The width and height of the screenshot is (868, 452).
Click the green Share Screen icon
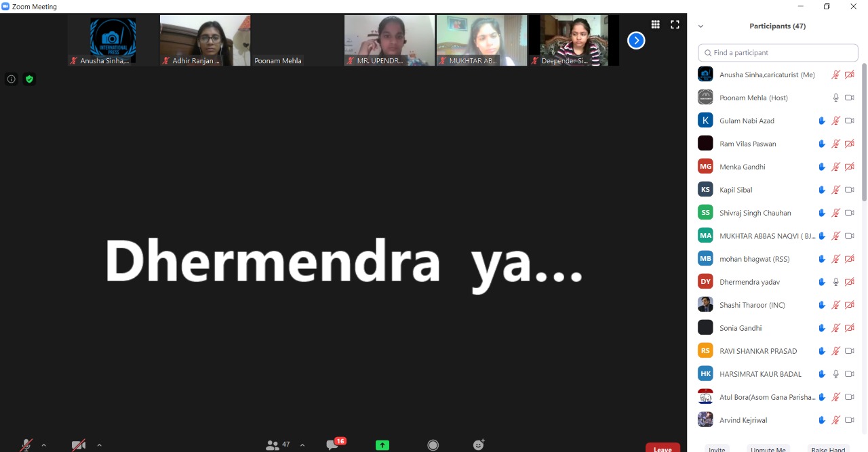tap(382, 445)
